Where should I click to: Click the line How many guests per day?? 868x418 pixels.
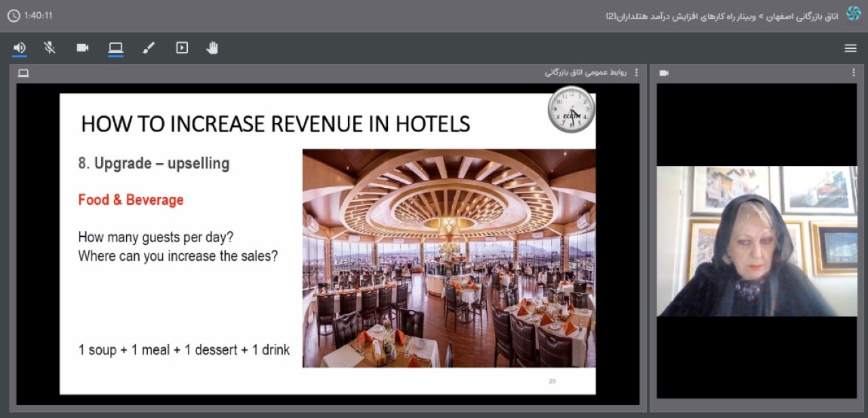pyautogui.click(x=156, y=237)
